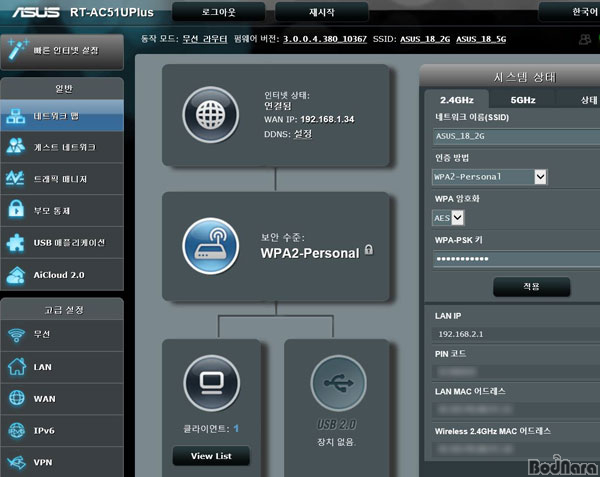Click the Network Map icon in sidebar
Image resolution: width=600 pixels, height=477 pixels.
click(x=16, y=116)
